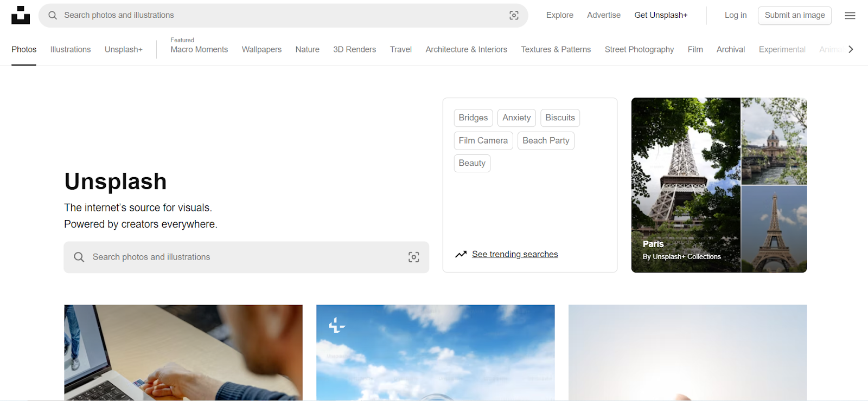Click By Unsplash+ Collections text

tap(682, 257)
